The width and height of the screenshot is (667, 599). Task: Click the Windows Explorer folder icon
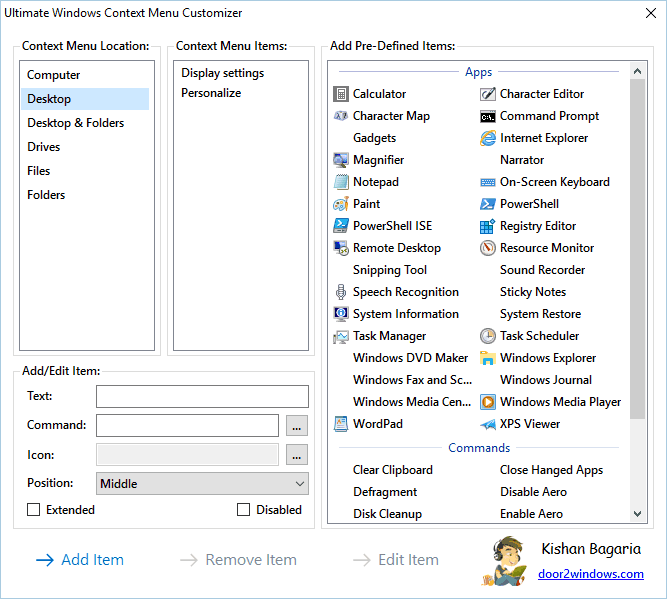[x=487, y=358]
